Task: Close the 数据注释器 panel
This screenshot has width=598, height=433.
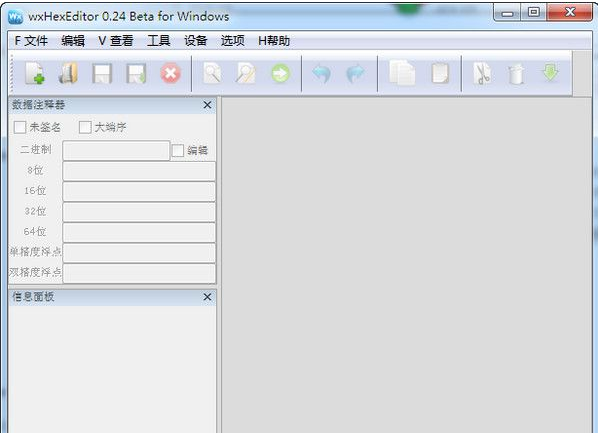Action: [207, 105]
